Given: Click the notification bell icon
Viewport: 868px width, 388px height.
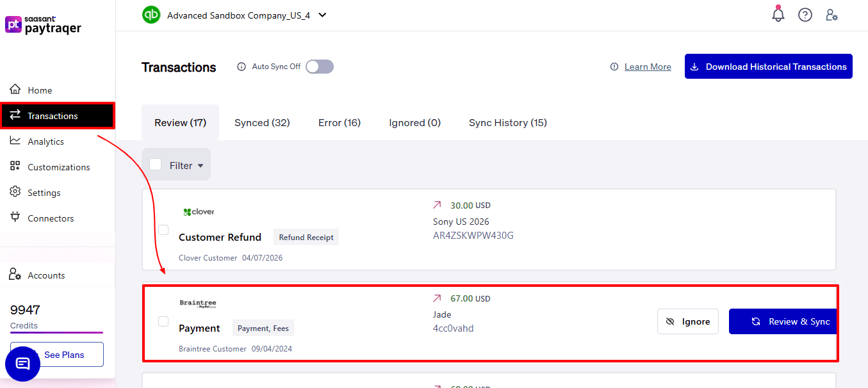Looking at the screenshot, I should (x=778, y=15).
